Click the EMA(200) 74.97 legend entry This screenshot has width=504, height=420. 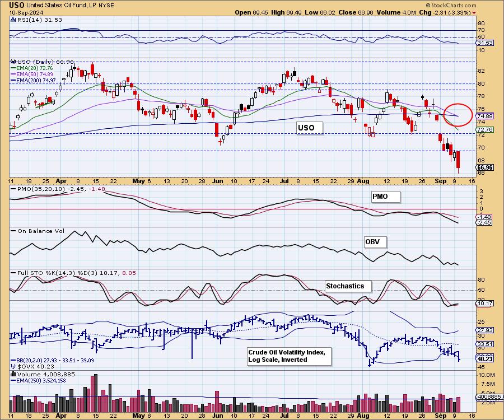(33, 80)
